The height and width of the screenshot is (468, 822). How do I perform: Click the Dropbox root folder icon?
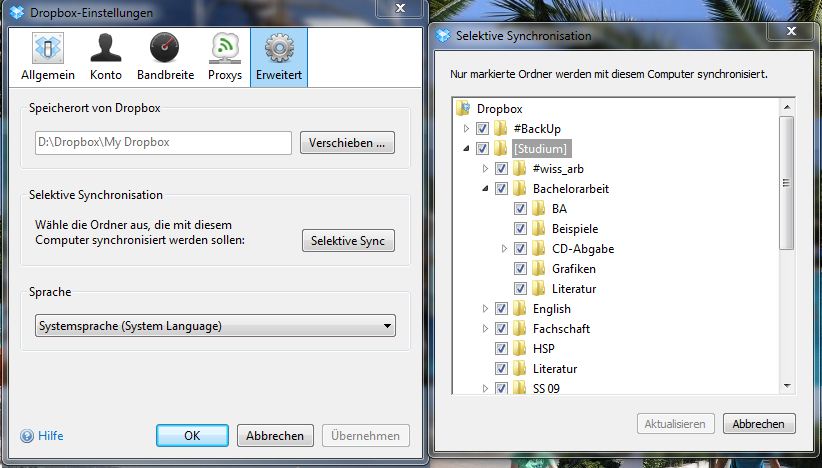tap(463, 108)
